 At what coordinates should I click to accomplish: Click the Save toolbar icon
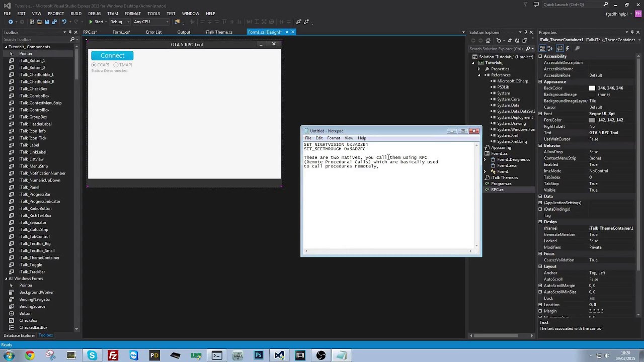click(x=47, y=22)
